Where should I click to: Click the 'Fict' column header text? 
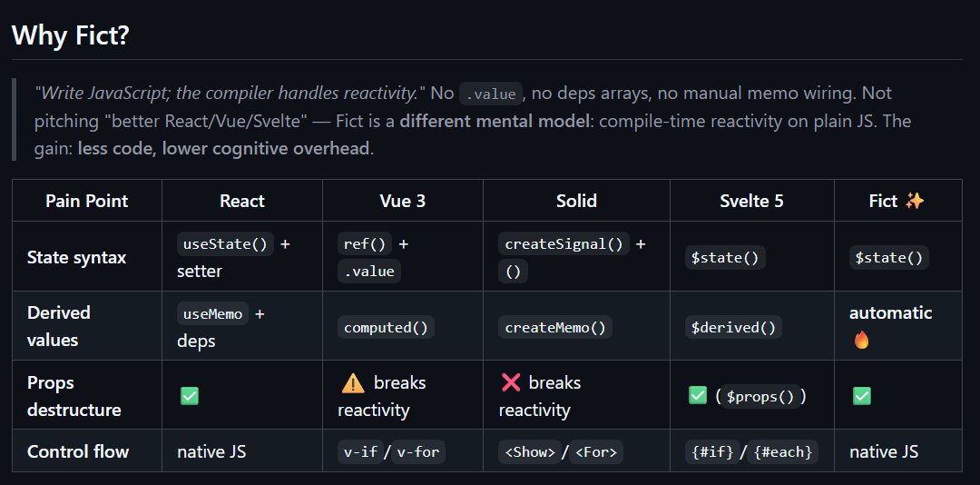pos(883,201)
